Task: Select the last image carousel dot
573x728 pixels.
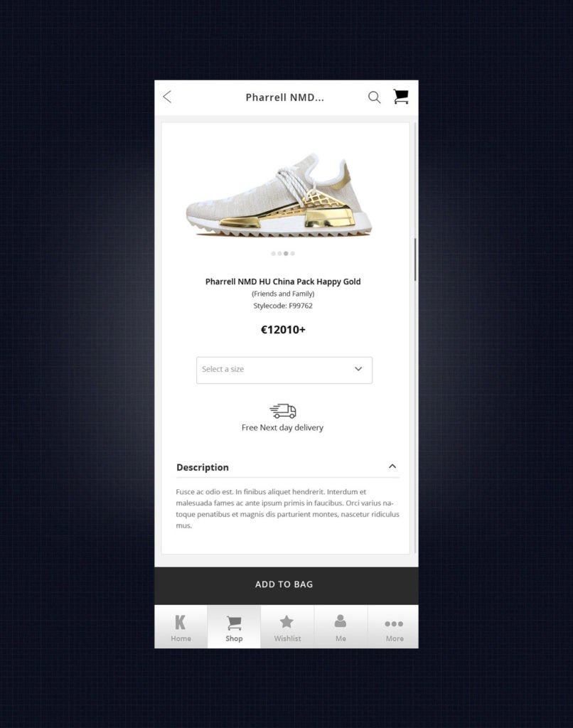Action: tap(292, 254)
